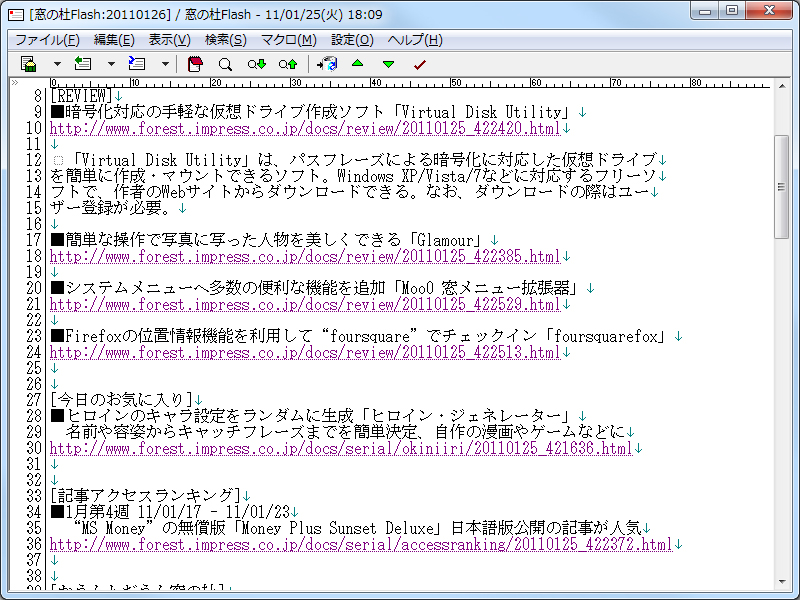This screenshot has width=800, height=600.
Task: Close the 窓の杜Flash window
Action: click(769, 11)
